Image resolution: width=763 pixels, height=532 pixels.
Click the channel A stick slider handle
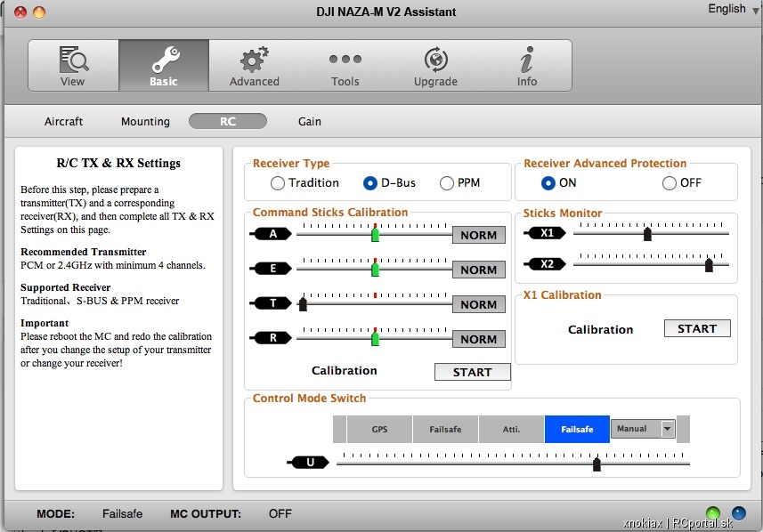pos(375,235)
